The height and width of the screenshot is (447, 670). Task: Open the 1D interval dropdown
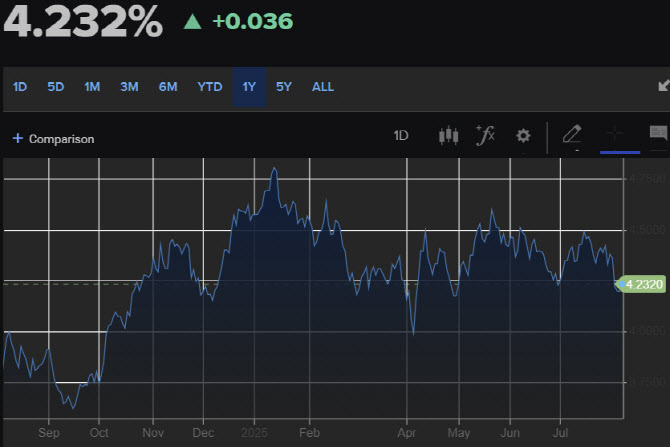(x=401, y=135)
